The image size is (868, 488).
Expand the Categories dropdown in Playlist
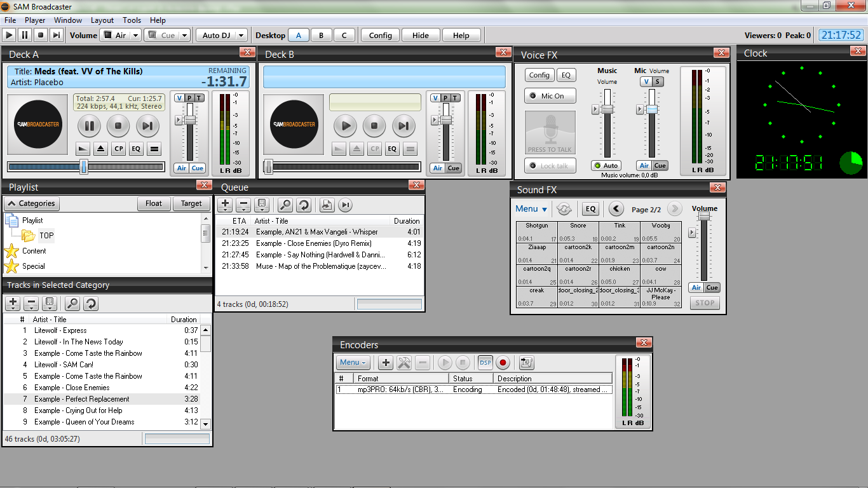(32, 203)
